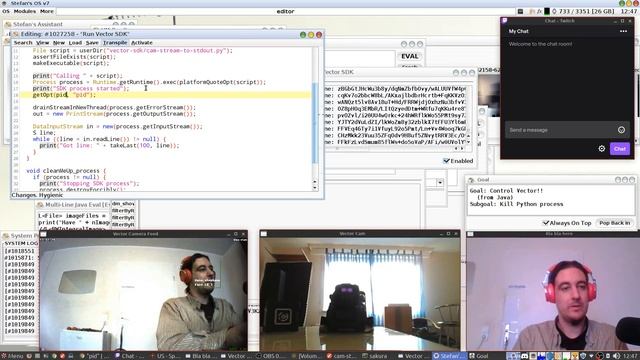Open the More menu in top bar
Screen dimensions: 640x360
click(47, 11)
